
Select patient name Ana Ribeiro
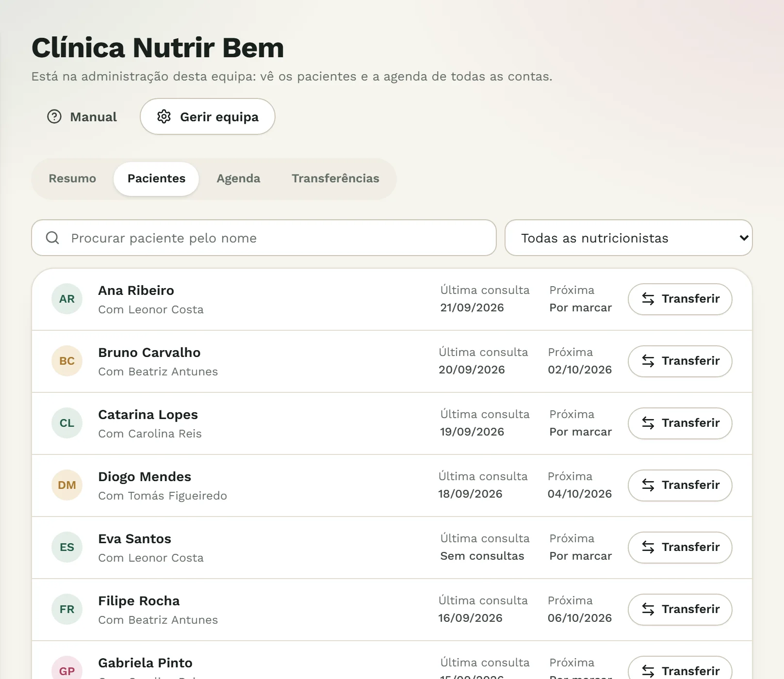[136, 291]
